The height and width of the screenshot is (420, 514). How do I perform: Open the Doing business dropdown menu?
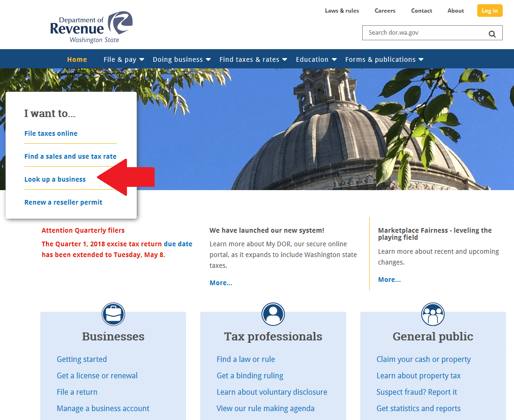[182, 59]
